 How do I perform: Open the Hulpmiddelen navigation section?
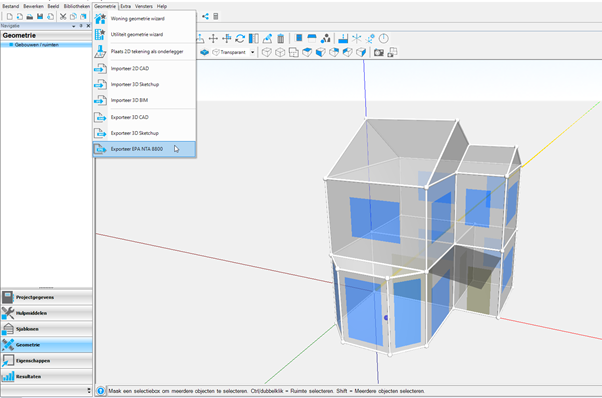pos(46,313)
